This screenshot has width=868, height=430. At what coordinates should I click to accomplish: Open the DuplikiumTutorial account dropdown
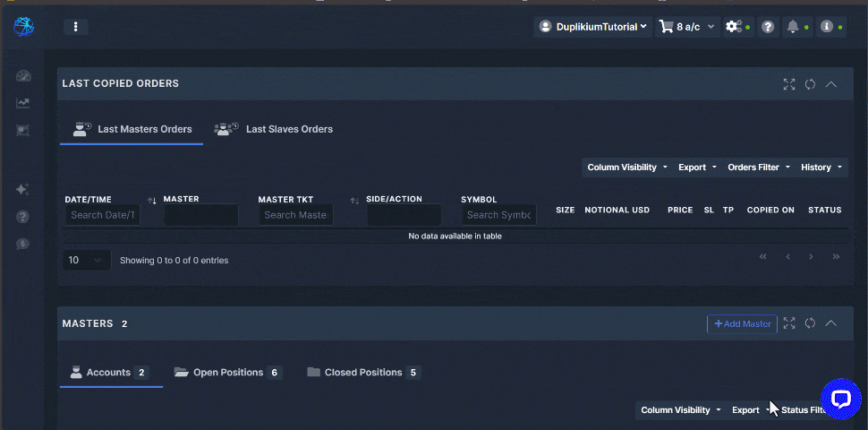tap(591, 27)
